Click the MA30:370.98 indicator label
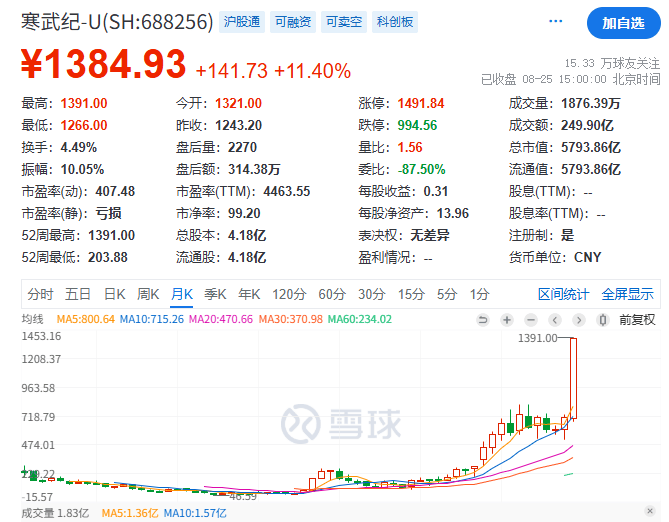Screen dimensions: 669x522 tap(291, 319)
